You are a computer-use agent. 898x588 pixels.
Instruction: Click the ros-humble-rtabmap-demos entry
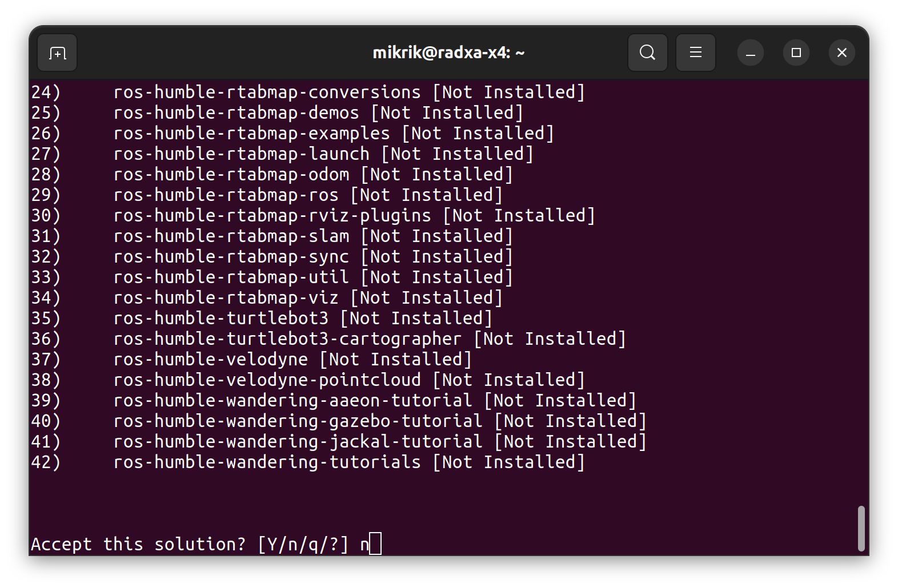coord(236,113)
